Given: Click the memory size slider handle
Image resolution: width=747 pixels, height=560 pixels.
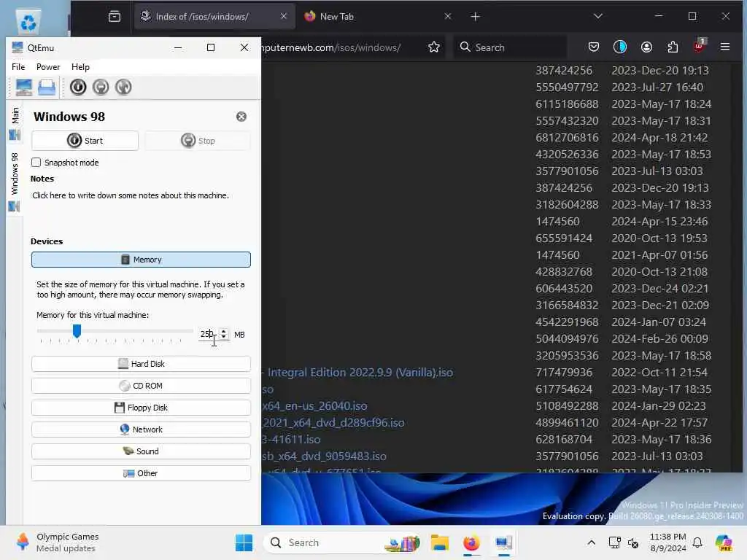Looking at the screenshot, I should point(77,331).
